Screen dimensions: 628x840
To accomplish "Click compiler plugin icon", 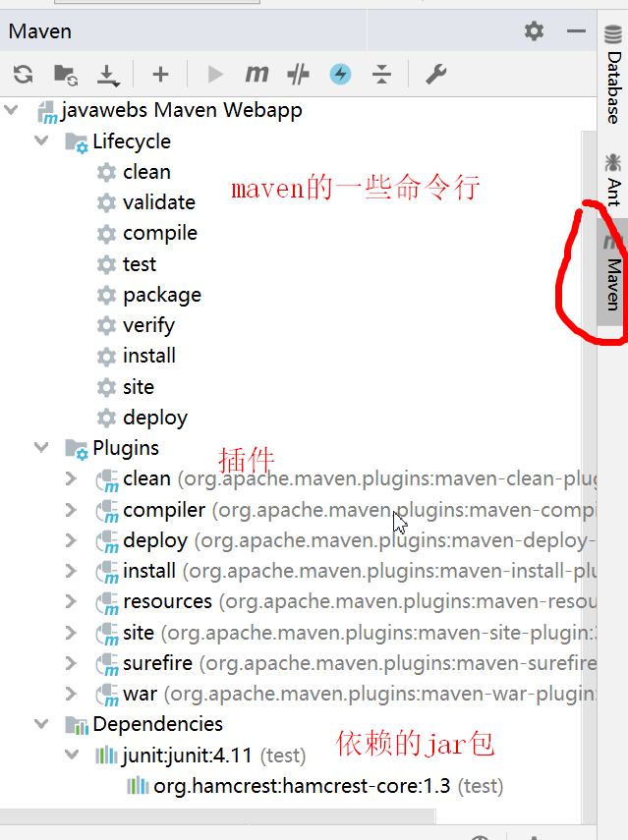I will [107, 511].
